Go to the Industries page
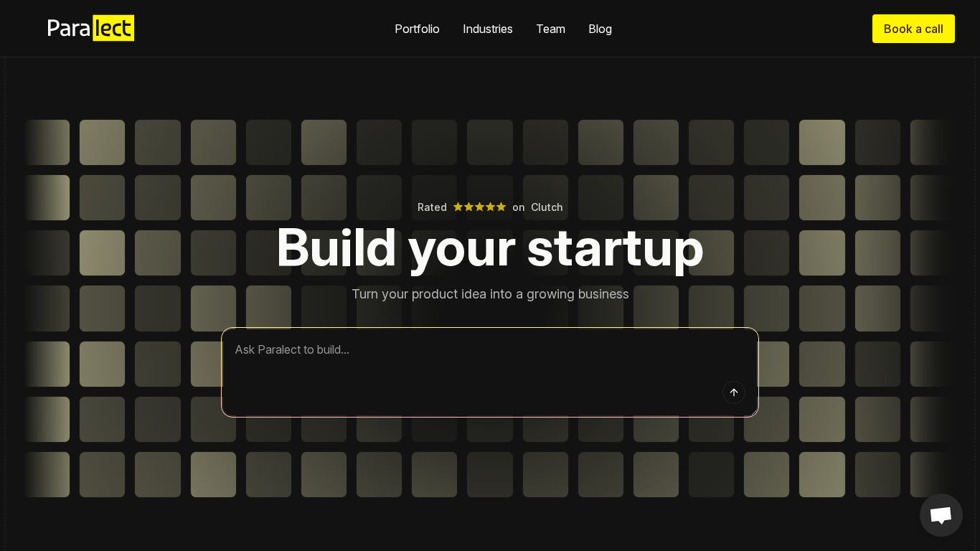The height and width of the screenshot is (551, 980). coord(488,29)
